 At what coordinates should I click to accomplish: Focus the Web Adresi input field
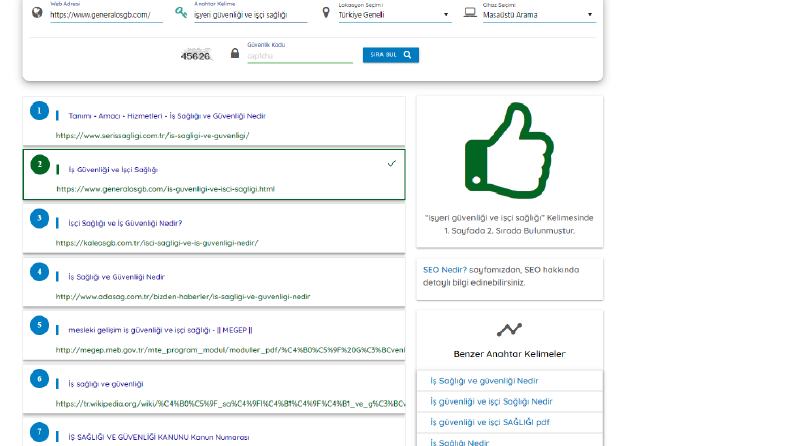[x=106, y=15]
